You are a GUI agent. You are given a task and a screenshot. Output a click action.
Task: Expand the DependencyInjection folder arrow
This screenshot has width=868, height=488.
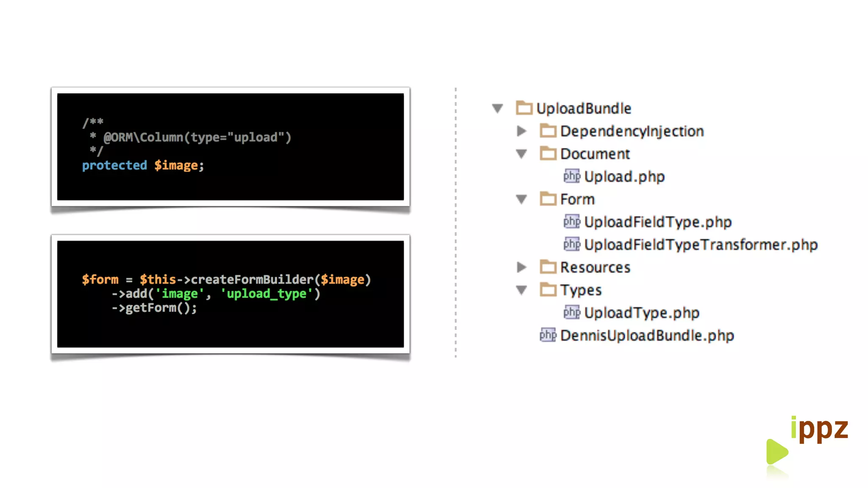pyautogui.click(x=522, y=131)
